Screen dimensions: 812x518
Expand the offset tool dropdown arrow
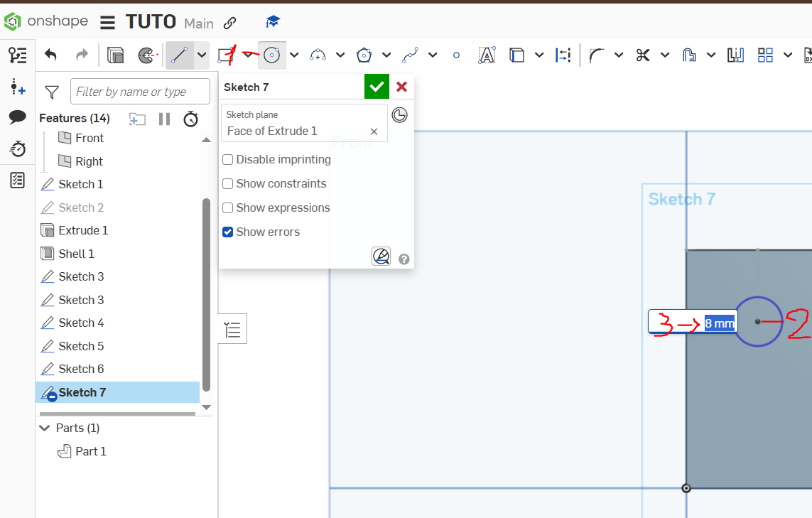tap(711, 55)
